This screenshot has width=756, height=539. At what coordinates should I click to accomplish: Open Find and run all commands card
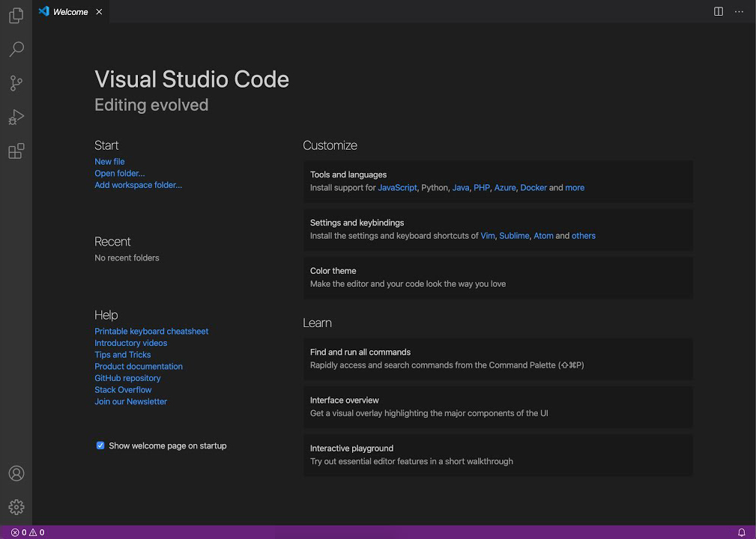pyautogui.click(x=498, y=359)
